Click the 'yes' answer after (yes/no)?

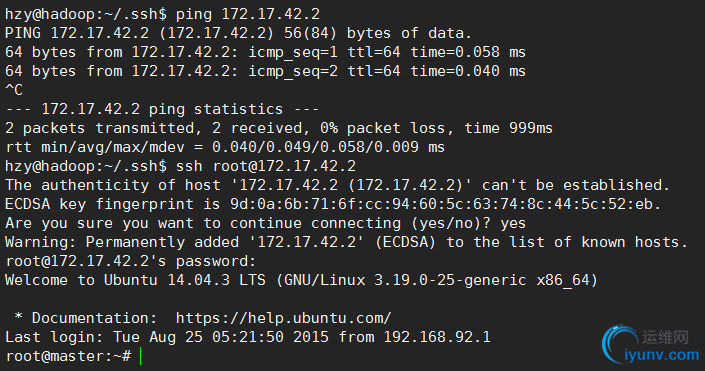(x=513, y=223)
